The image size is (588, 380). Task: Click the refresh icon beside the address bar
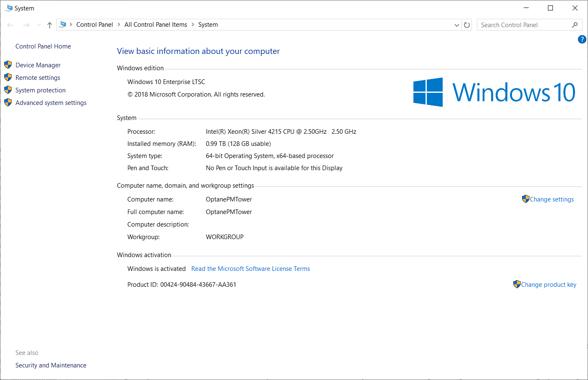tap(467, 25)
